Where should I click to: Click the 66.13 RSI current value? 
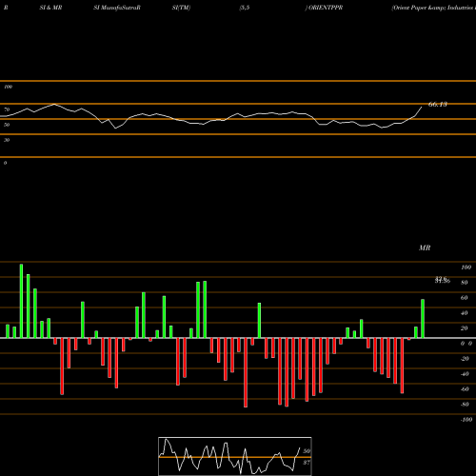tap(438, 104)
